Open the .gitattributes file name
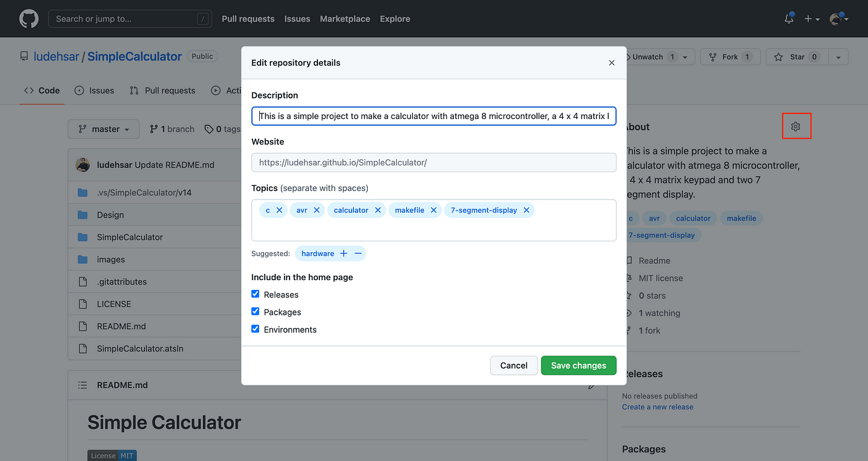The width and height of the screenshot is (868, 461). tap(122, 281)
